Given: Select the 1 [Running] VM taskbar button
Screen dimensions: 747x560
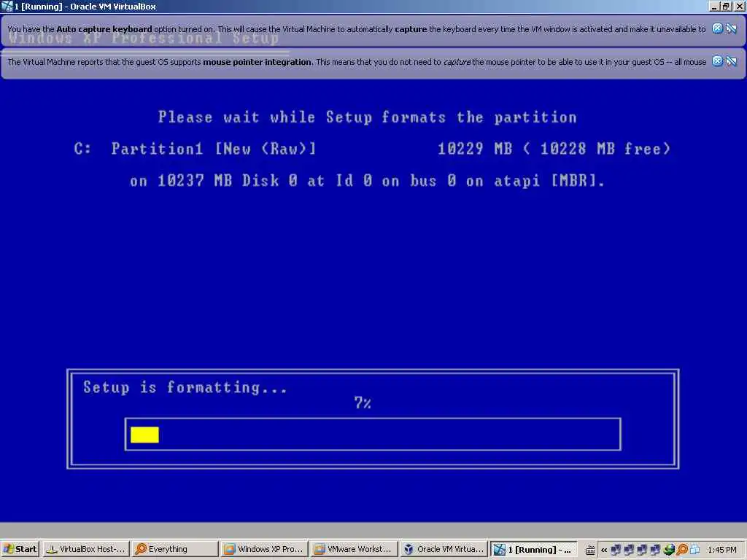Looking at the screenshot, I should coord(533,549).
